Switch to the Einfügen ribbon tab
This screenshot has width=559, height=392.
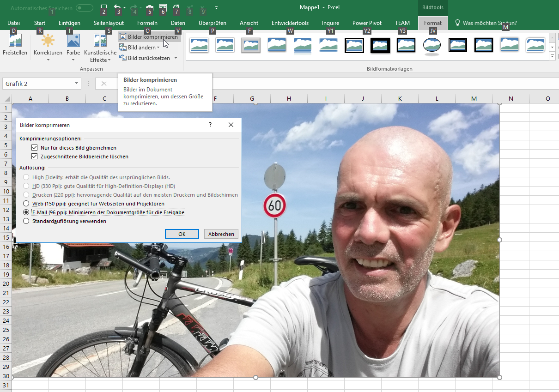tap(70, 23)
